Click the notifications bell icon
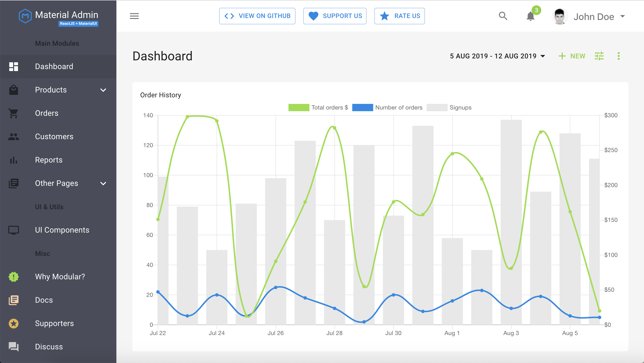 (530, 16)
